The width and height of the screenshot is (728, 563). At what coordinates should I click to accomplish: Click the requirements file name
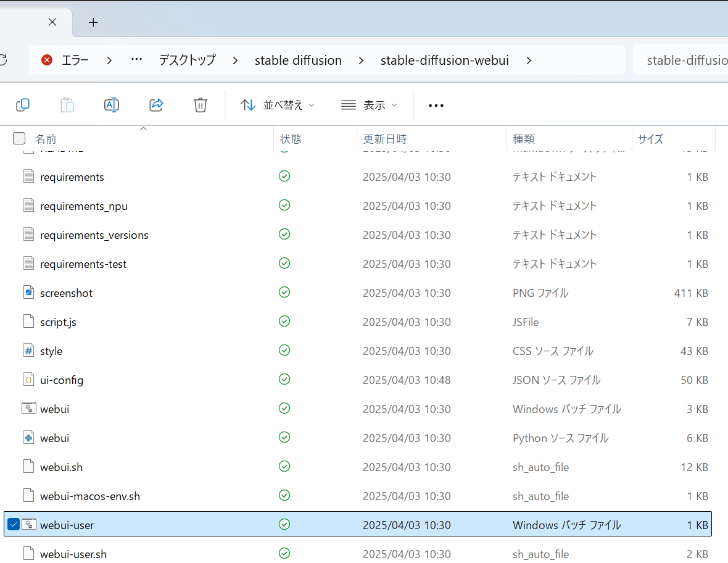tap(72, 177)
